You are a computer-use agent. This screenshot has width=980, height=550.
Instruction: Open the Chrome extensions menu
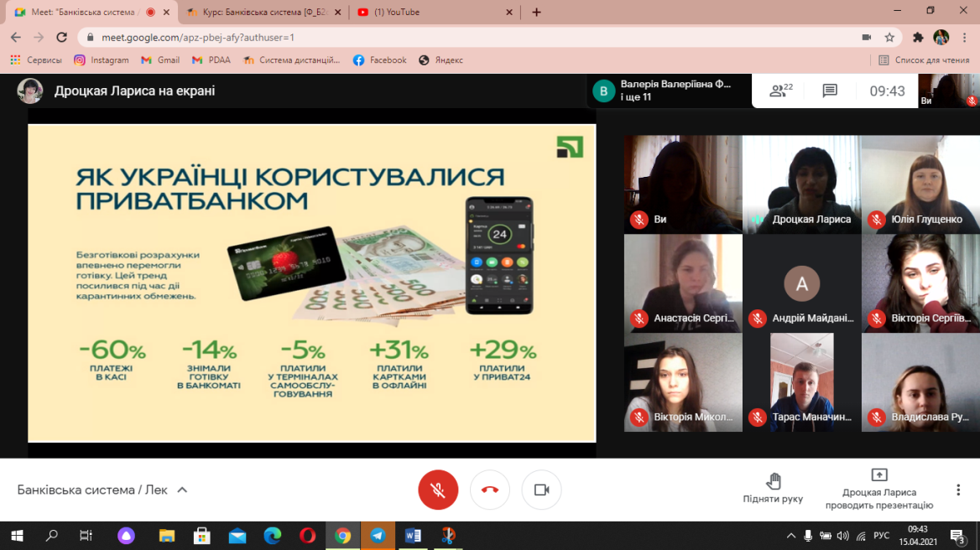point(918,38)
